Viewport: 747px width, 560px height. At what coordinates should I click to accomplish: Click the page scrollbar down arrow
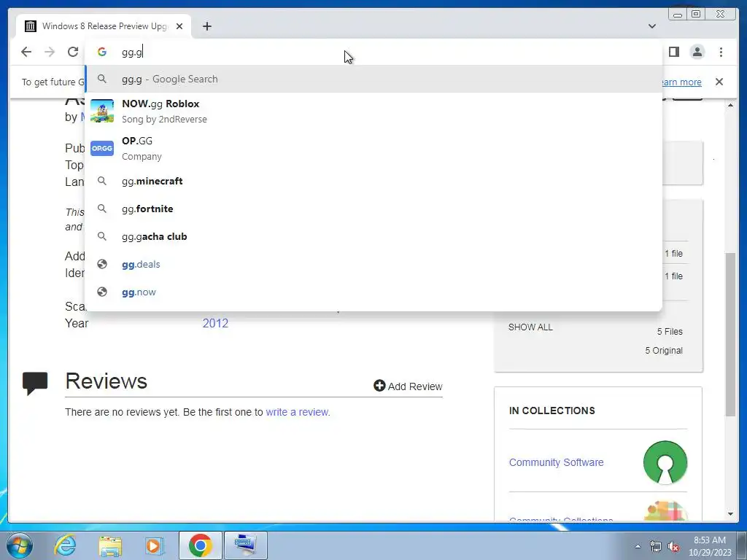pos(730,514)
